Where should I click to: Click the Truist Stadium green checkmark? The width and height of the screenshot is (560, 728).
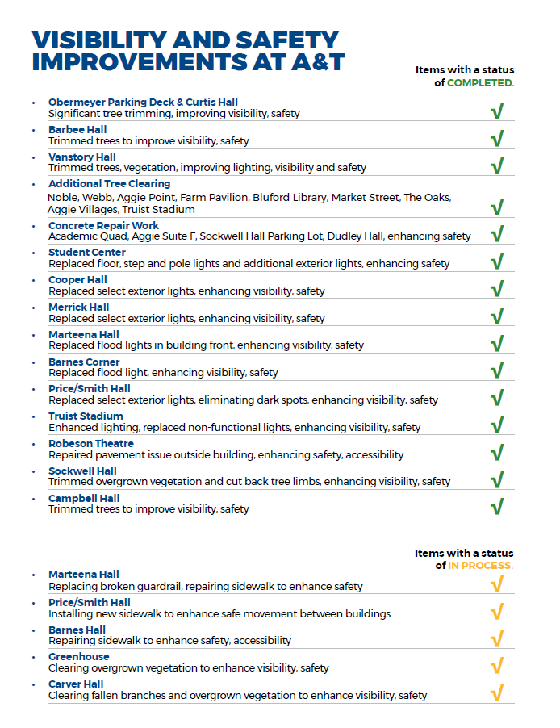[497, 425]
